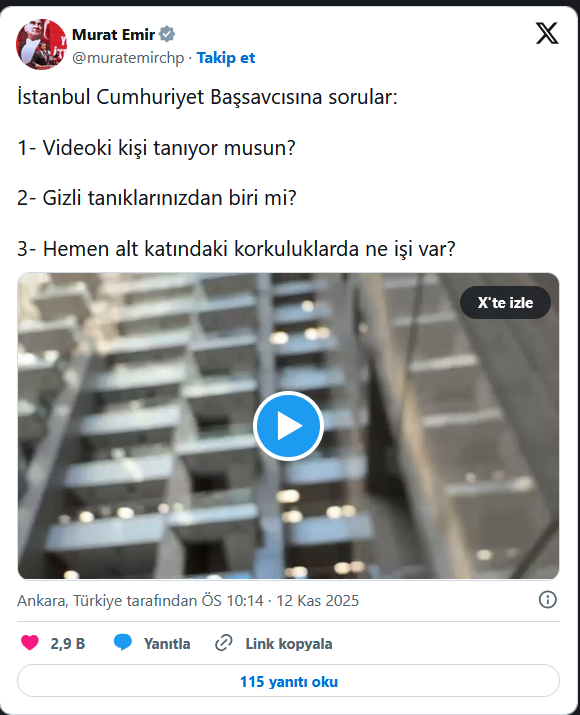Screen dimensions: 580x715
Task: Click the Murat Emir display name
Action: [114, 34]
